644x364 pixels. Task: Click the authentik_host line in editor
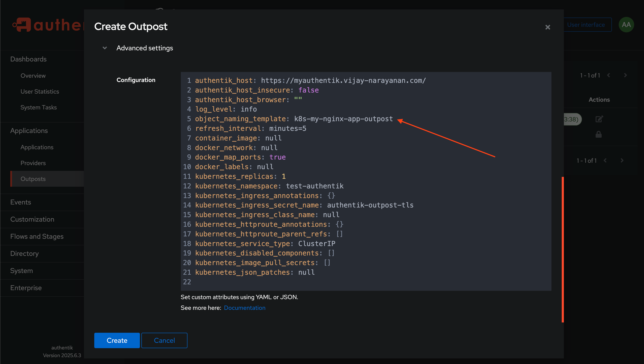310,81
